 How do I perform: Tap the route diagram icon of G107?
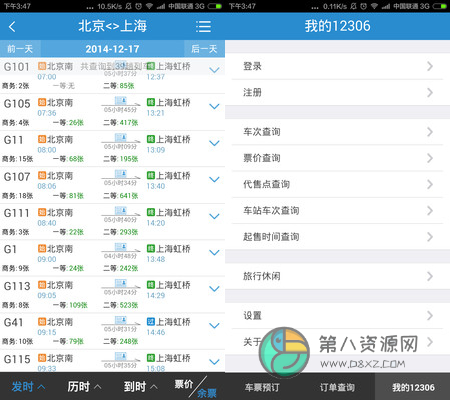[x=121, y=174]
